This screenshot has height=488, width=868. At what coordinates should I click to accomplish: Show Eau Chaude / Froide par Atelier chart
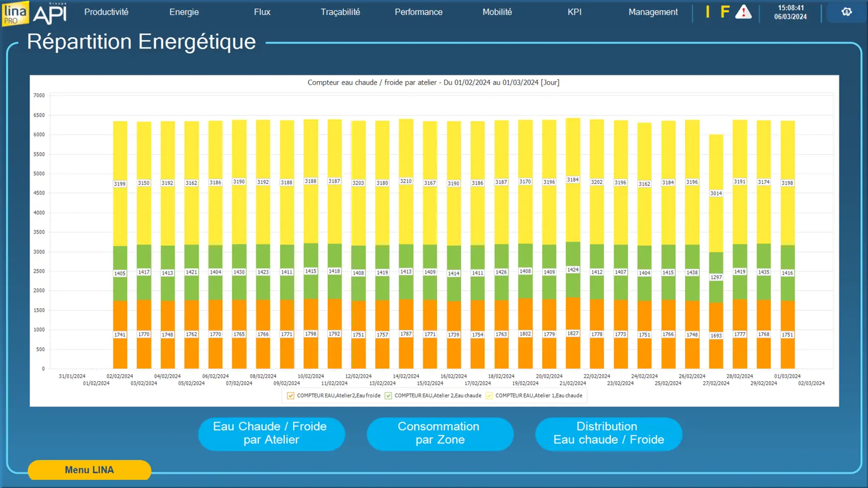pyautogui.click(x=271, y=433)
